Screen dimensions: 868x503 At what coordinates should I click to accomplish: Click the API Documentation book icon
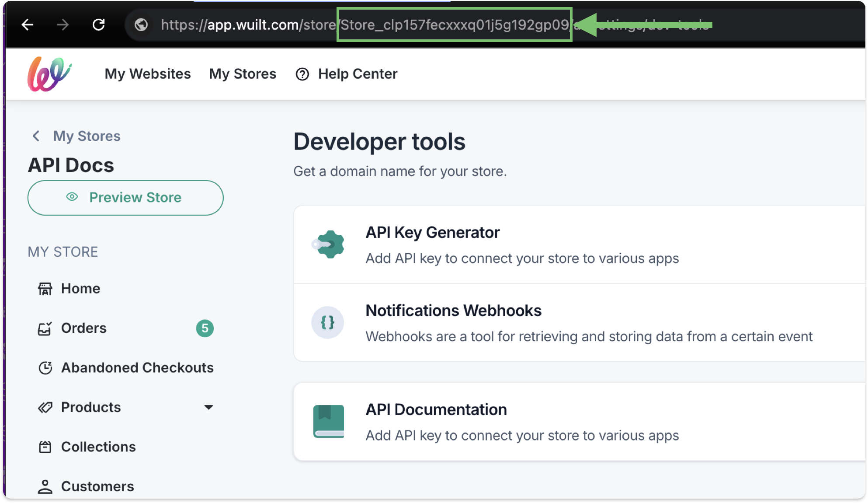[x=329, y=421]
